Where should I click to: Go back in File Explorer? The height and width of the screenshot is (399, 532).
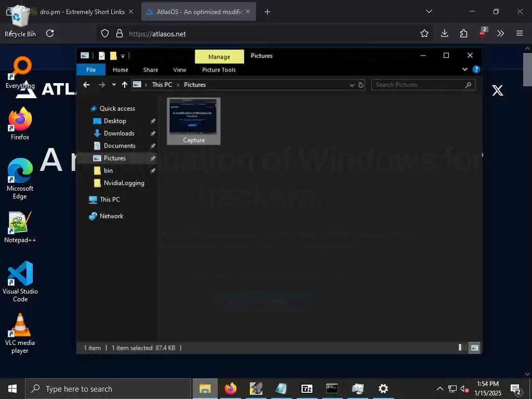[87, 85]
